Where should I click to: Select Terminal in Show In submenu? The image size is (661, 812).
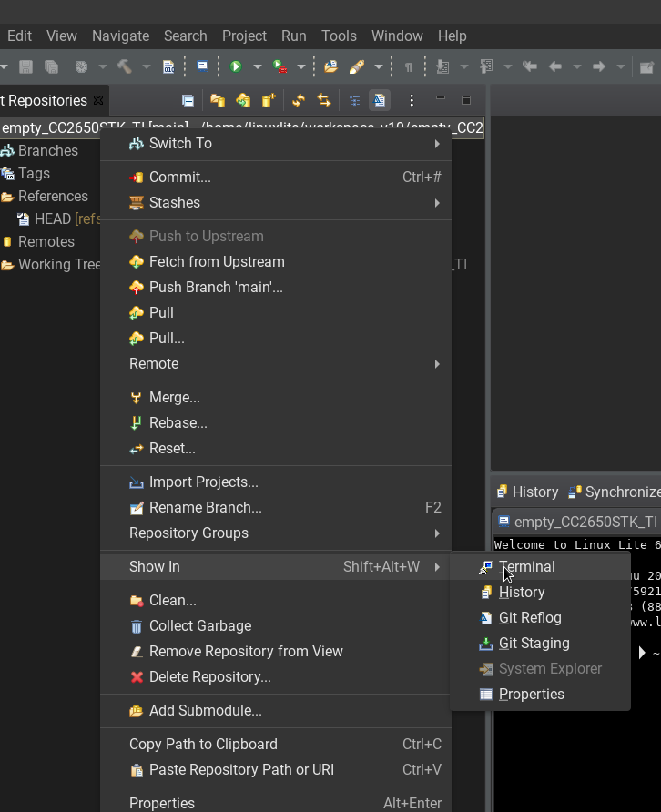coord(540,567)
